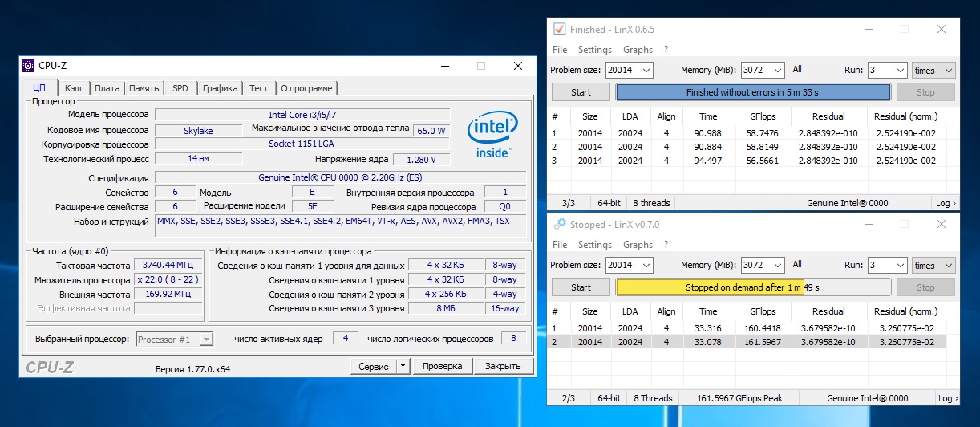
Task: Open Settings menu in LinX v0.7.0
Action: [x=594, y=245]
